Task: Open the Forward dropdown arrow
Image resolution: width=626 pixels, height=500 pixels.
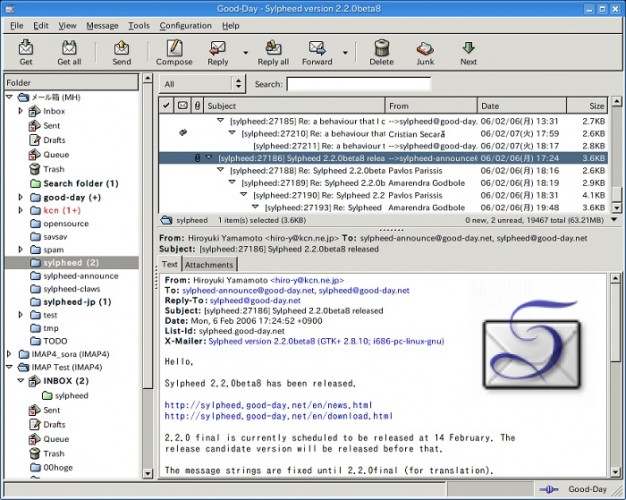Action: pos(345,52)
